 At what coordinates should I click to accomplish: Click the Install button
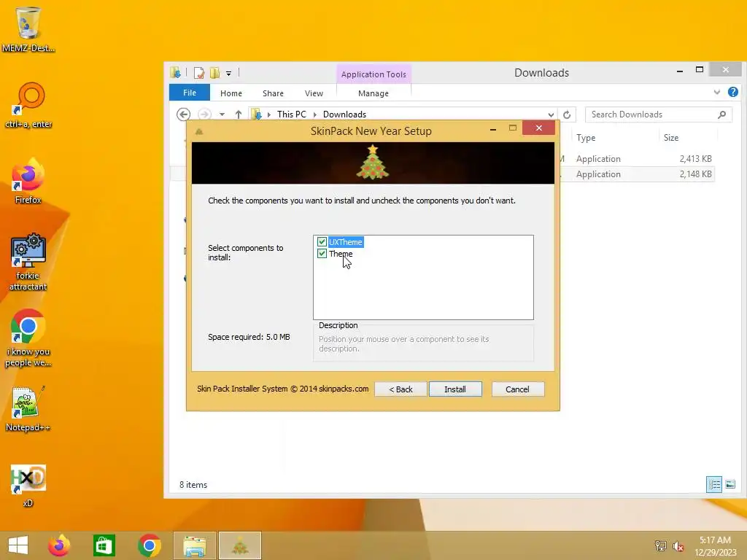[455, 389]
